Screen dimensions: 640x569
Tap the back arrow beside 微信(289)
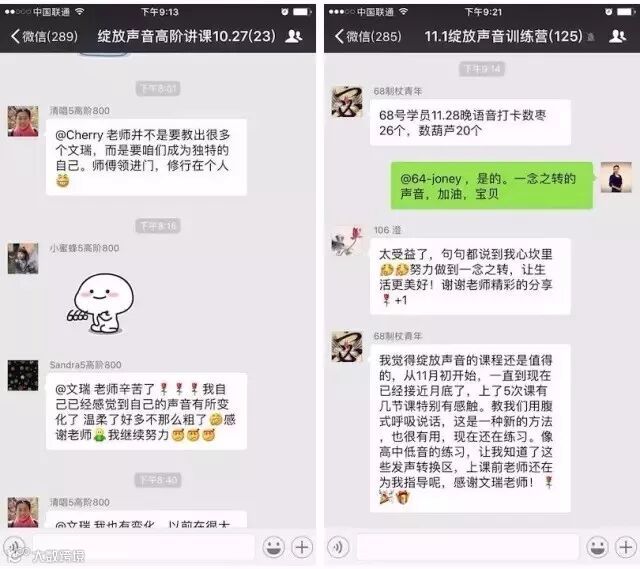[x=15, y=36]
